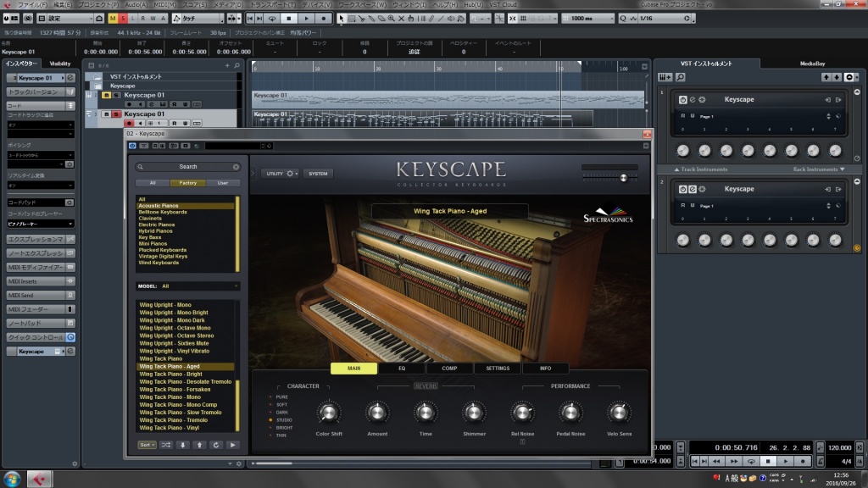
Task: Open the Keyscape patch search field
Action: pyautogui.click(x=188, y=166)
